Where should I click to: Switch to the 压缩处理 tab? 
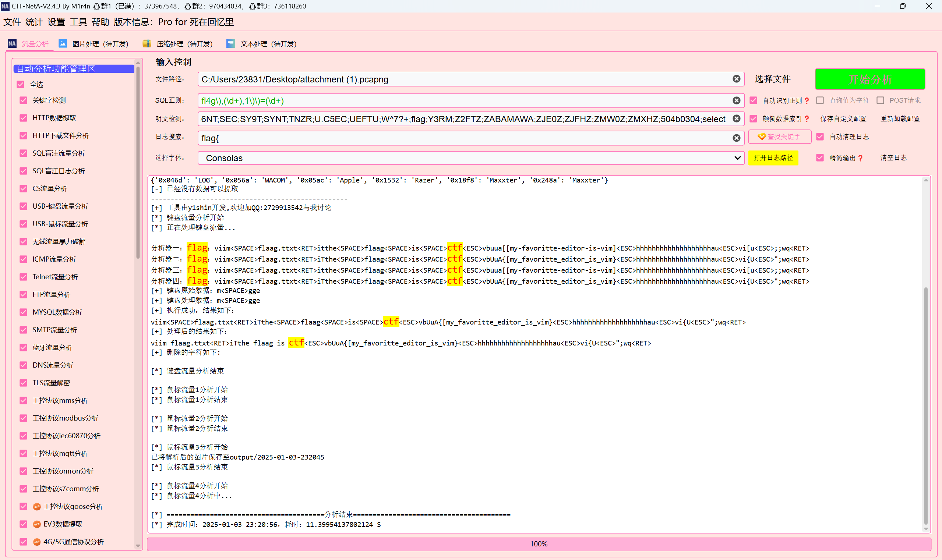[178, 44]
